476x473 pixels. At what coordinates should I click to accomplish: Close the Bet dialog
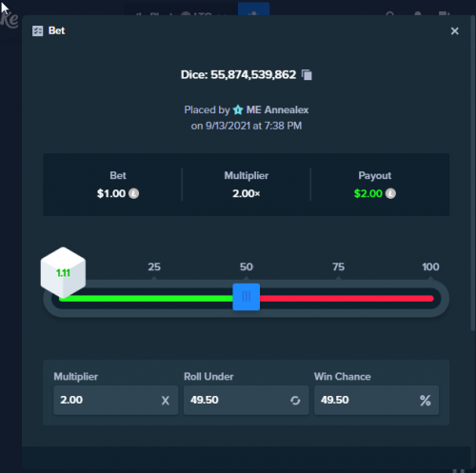454,31
